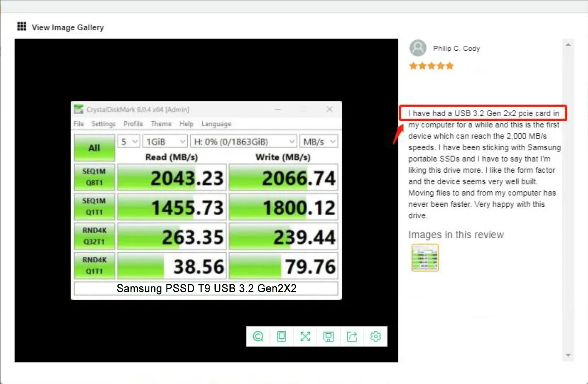Run the SEQ1M Q1T1 test button
The width and height of the screenshot is (588, 384).
tap(94, 207)
